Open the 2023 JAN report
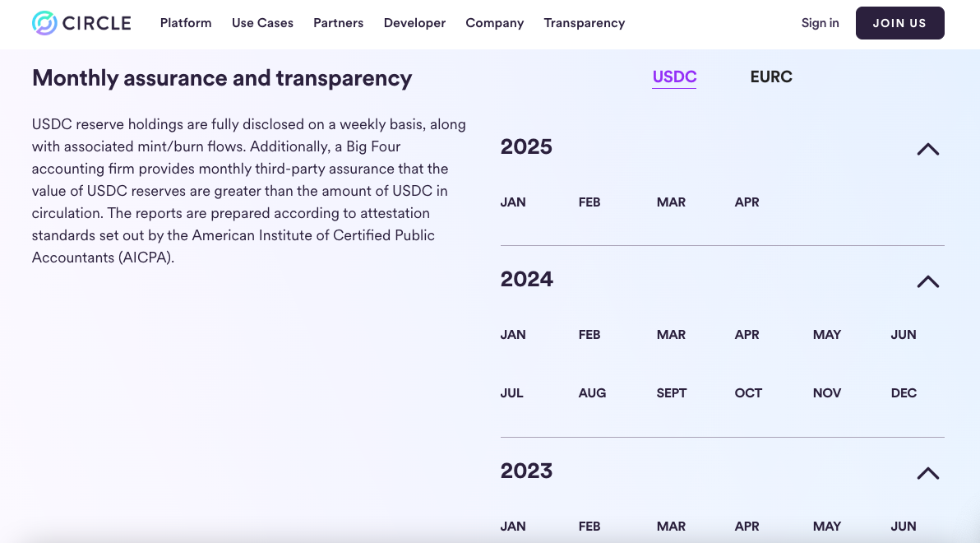This screenshot has width=980, height=543. coord(513,526)
